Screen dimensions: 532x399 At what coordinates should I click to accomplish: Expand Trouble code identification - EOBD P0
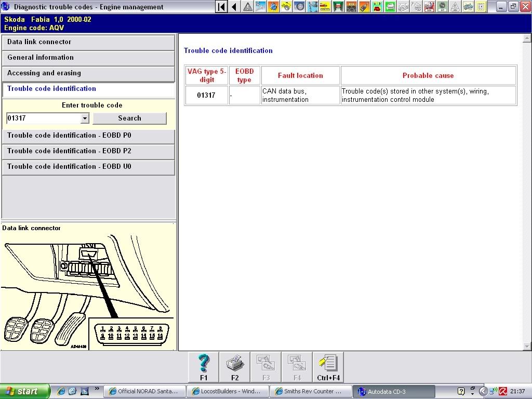click(x=88, y=136)
